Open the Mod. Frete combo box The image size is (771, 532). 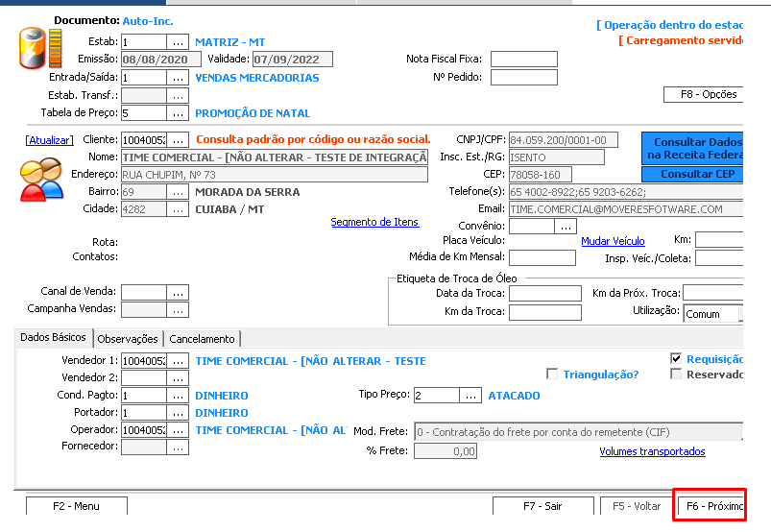pos(578,432)
